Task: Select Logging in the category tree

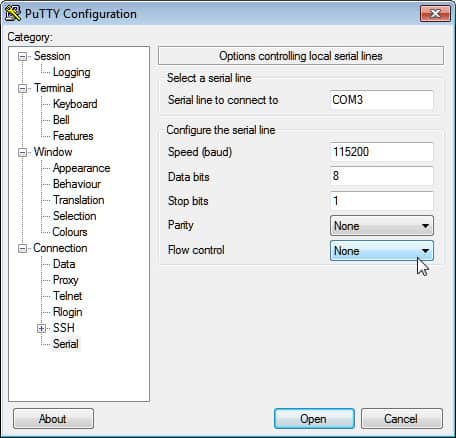Action: 71,72
